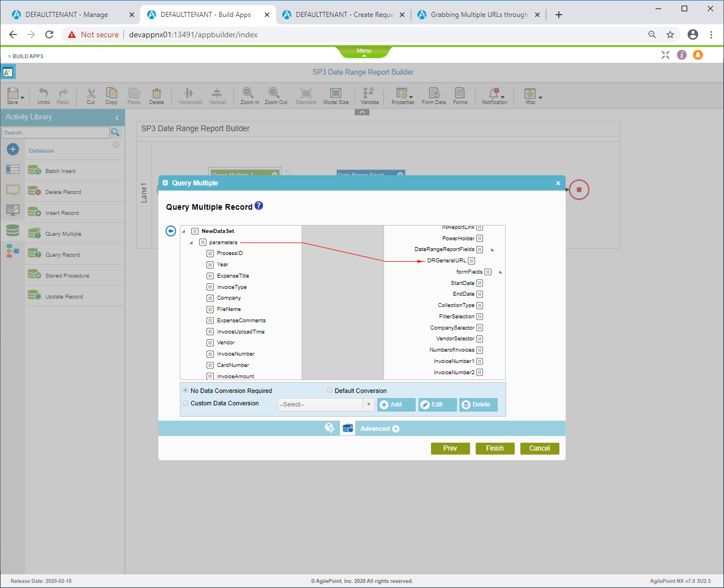Open the green Menu tab
Screen dimensions: 724x588
point(364,51)
